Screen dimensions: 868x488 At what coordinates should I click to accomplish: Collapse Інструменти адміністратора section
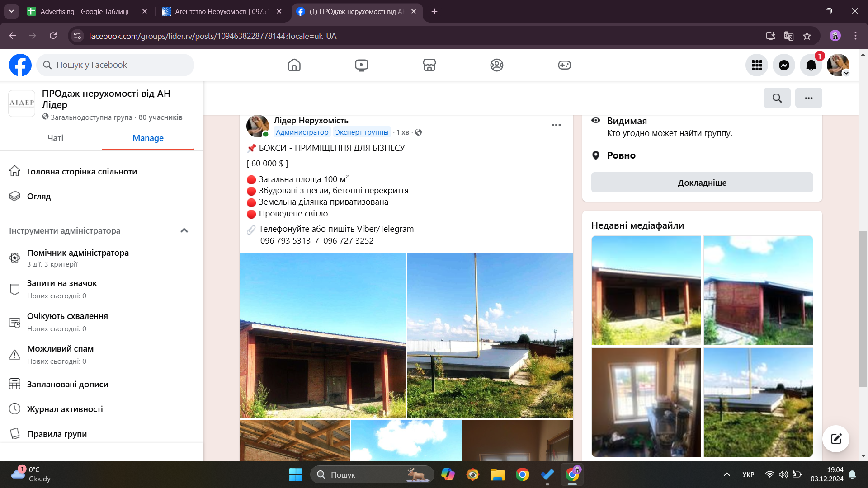point(184,230)
